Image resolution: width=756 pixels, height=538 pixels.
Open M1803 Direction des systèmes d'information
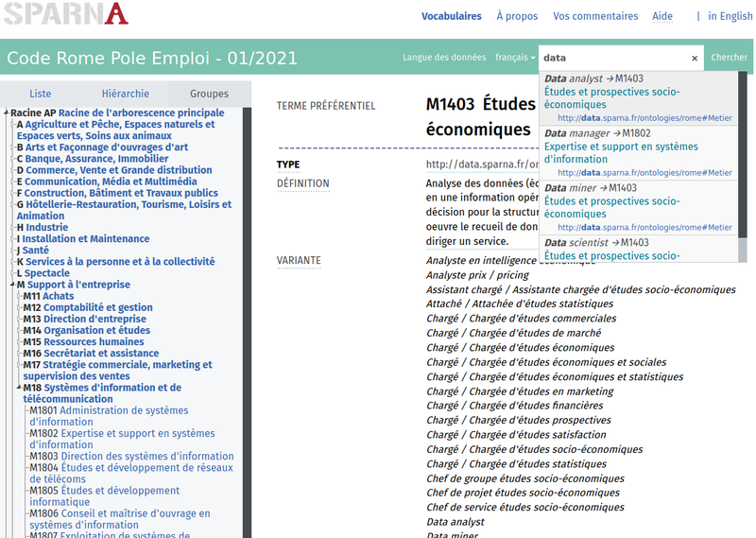(131, 456)
